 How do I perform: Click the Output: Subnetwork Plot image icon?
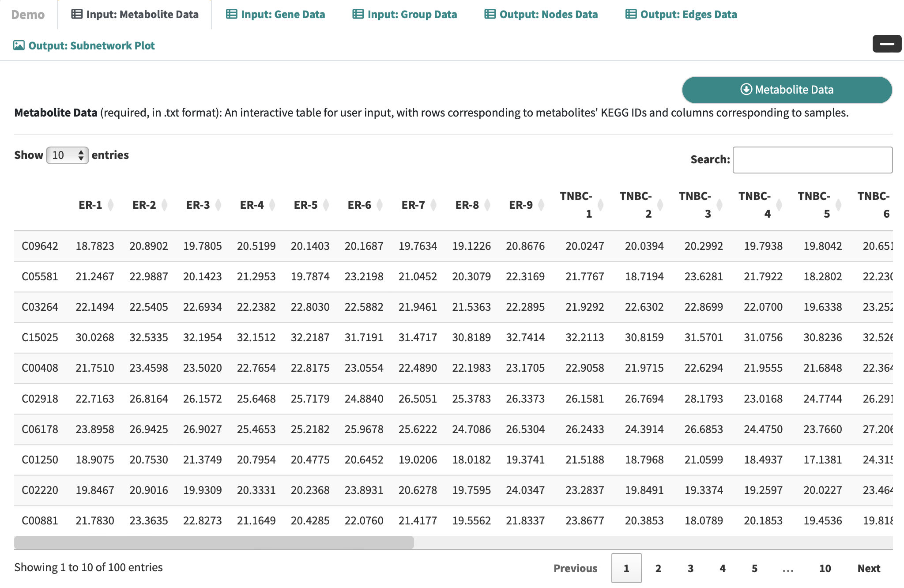19,45
